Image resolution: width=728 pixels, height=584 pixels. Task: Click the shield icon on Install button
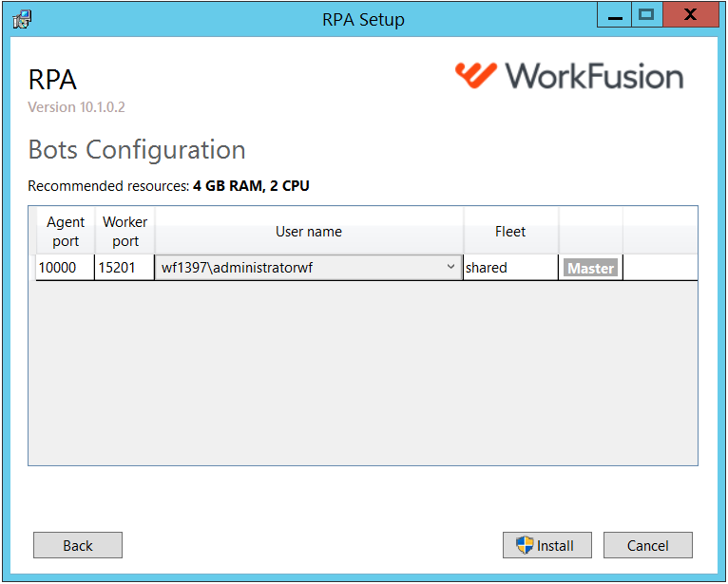click(x=525, y=545)
